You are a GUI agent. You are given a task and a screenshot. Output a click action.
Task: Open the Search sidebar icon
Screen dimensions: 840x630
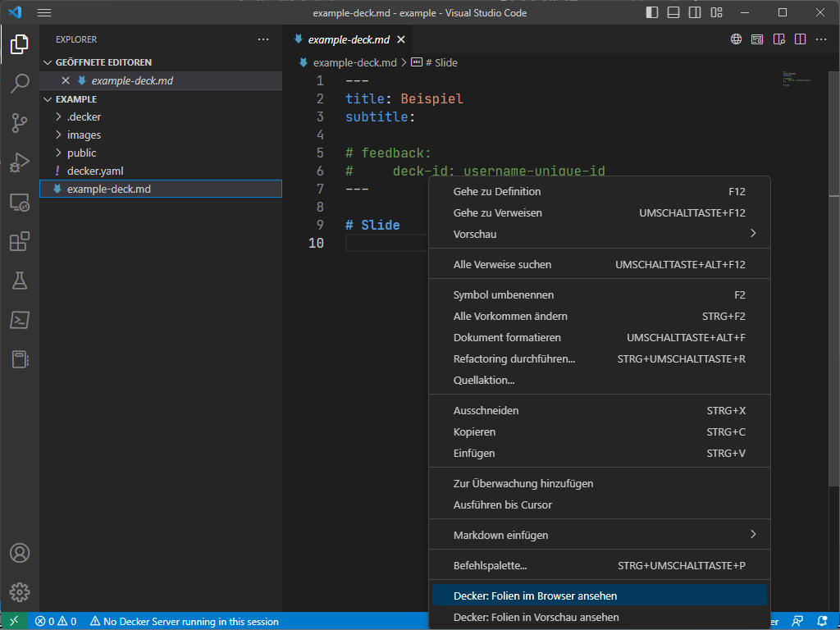coord(19,84)
